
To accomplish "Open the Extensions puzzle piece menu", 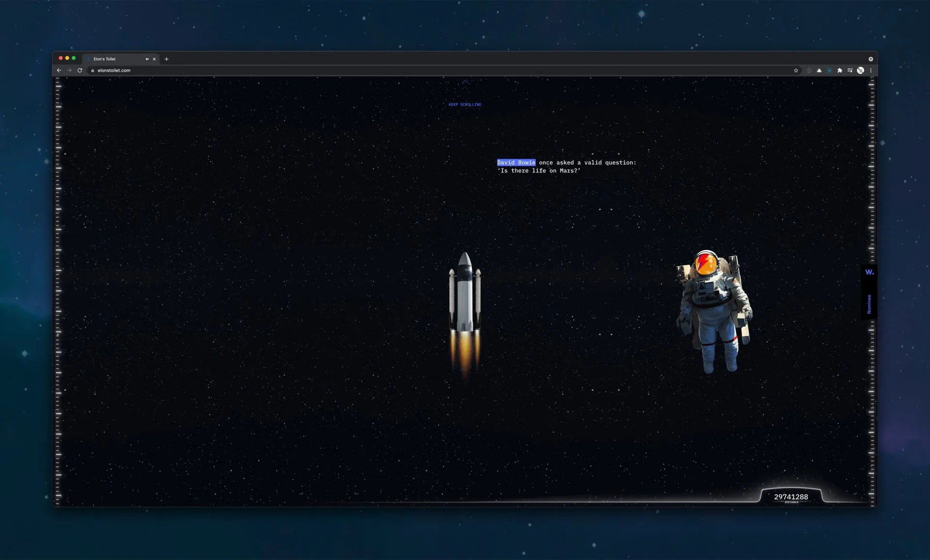I will point(840,70).
